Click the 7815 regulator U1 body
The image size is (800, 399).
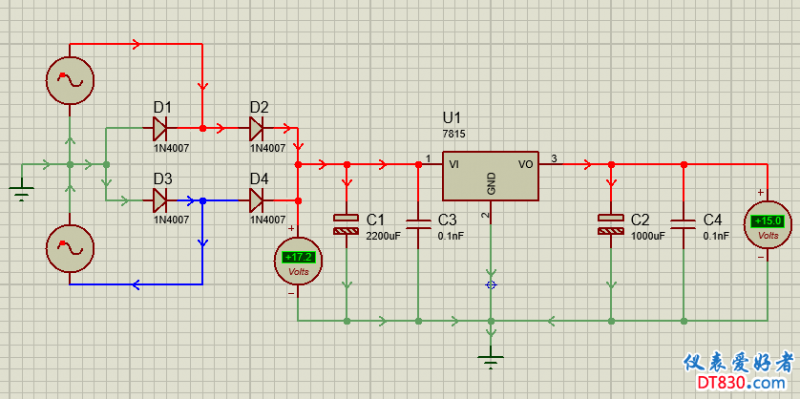(490, 176)
